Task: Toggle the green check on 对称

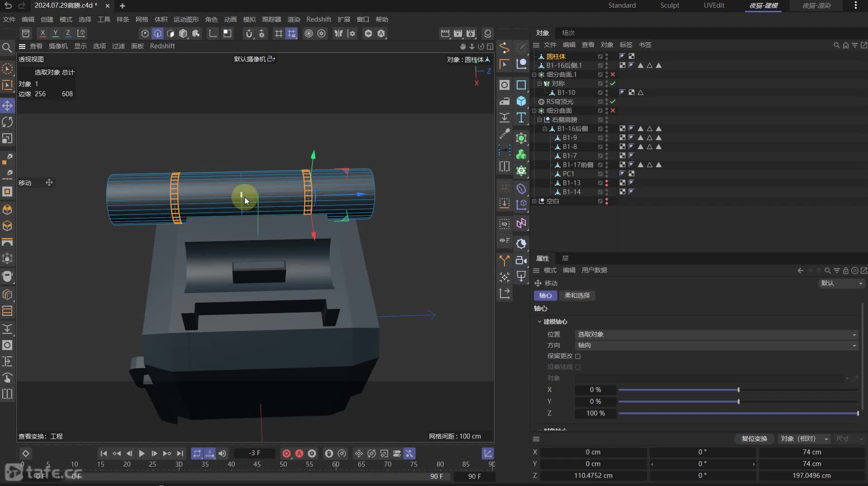Action: (x=613, y=84)
